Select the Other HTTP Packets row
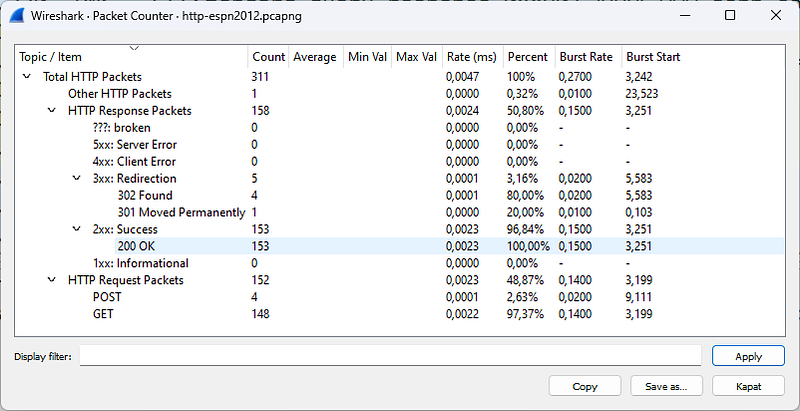Viewport: 800px width, 411px height. tap(399, 94)
